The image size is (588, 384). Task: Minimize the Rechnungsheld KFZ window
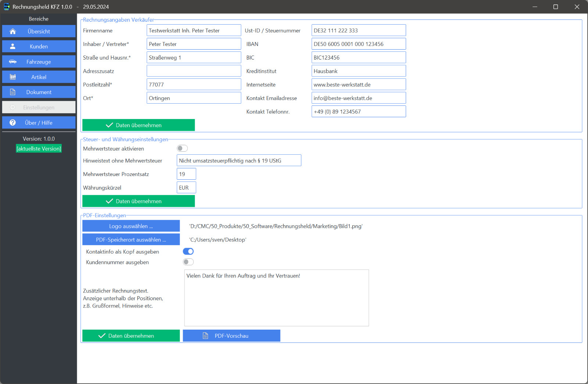pos(535,7)
